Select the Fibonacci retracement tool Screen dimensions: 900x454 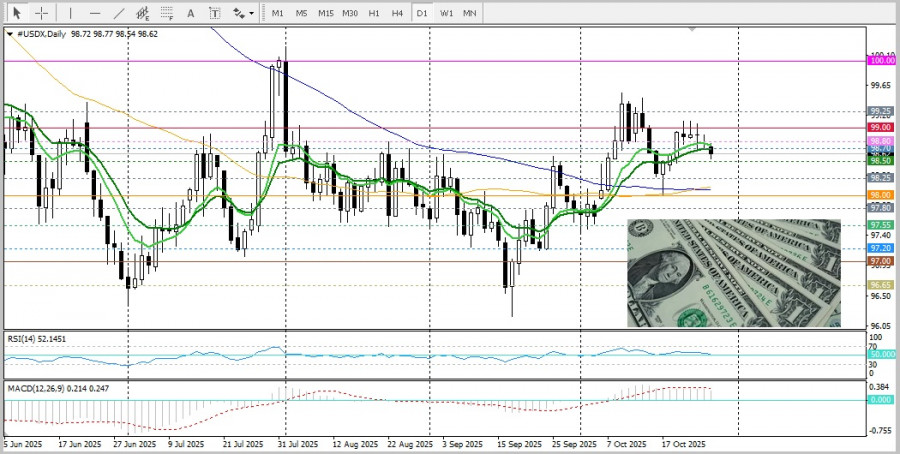click(167, 13)
